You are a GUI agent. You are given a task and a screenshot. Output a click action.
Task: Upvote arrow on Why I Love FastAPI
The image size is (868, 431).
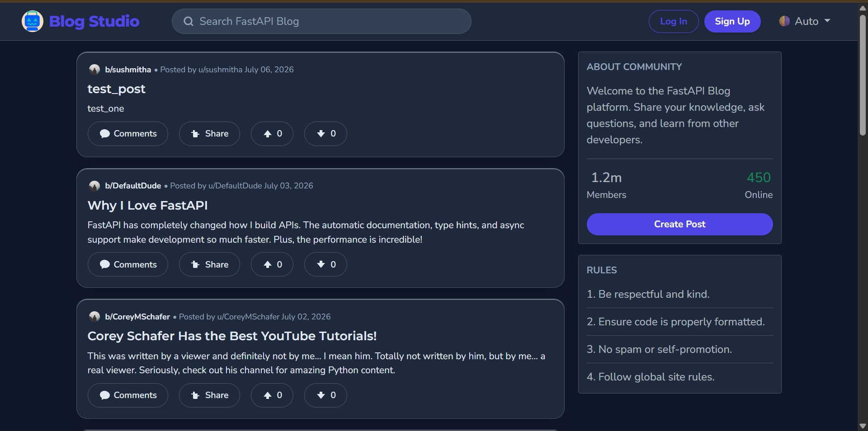click(x=268, y=264)
